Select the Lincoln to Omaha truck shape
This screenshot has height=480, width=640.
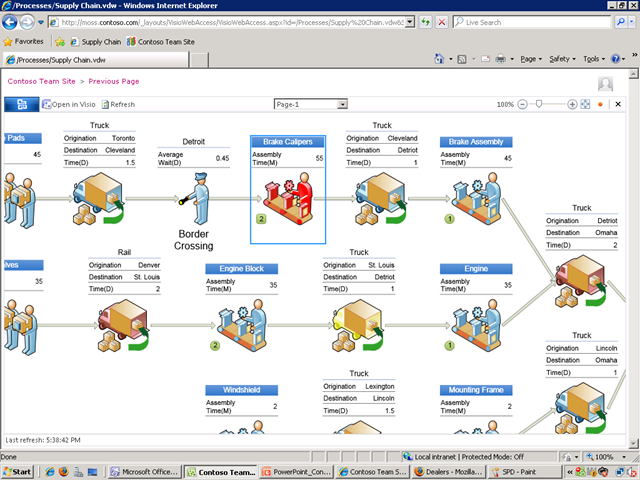580,408
